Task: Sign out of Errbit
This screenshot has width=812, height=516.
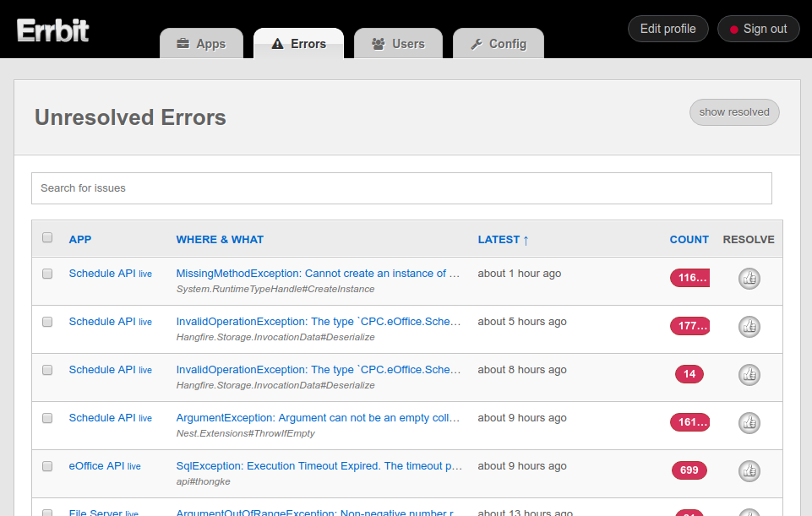Action: (758, 29)
